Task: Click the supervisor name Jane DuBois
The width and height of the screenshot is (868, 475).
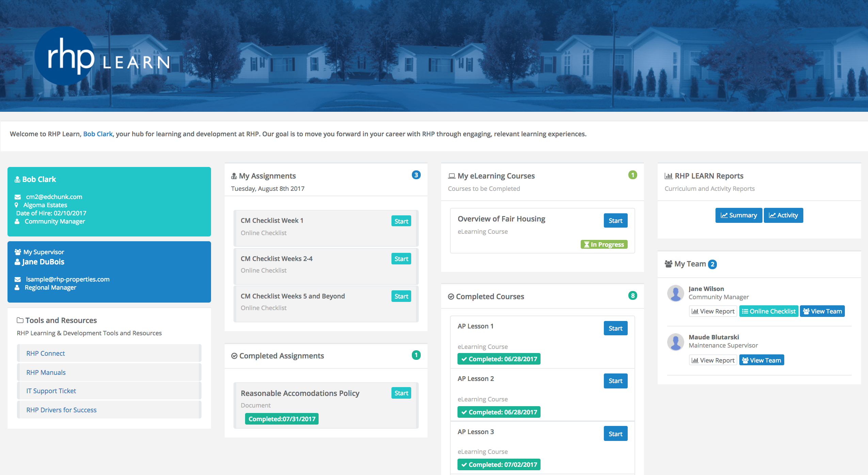Action: [43, 262]
